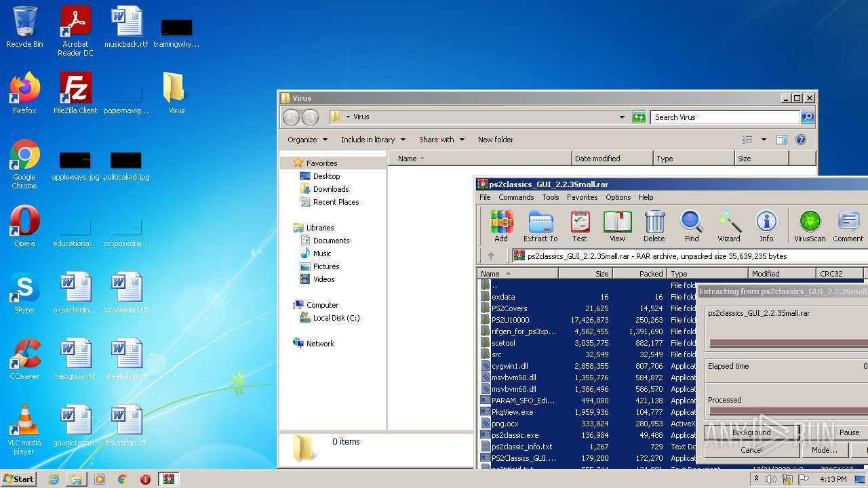Click the Extract To toolbar icon
Image resolution: width=868 pixels, height=488 pixels.
tap(540, 226)
